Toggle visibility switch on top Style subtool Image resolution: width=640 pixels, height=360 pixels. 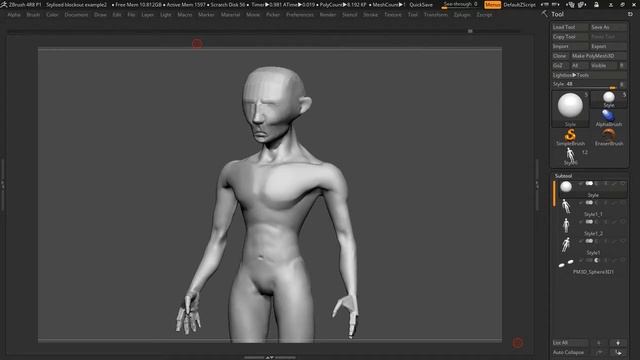(589, 184)
